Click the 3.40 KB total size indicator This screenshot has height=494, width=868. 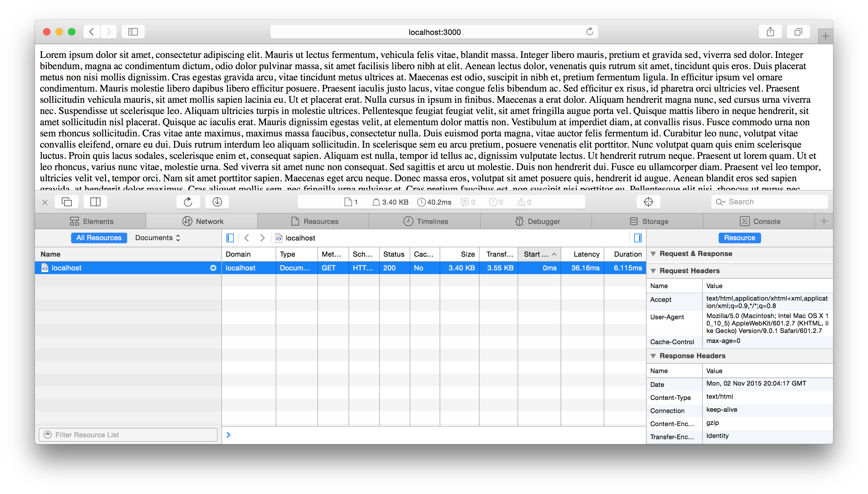point(390,202)
